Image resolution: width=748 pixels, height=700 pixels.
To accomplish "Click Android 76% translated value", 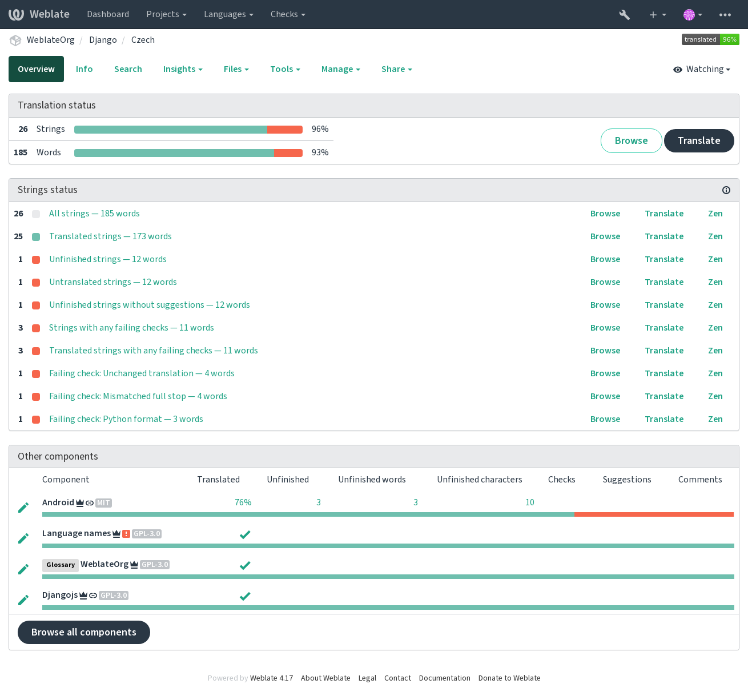I will 243,502.
